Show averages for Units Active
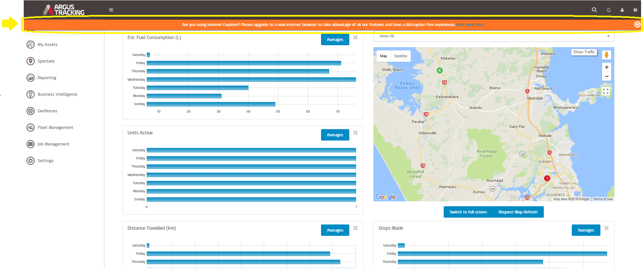Image resolution: width=644 pixels, height=270 pixels. coord(335,135)
